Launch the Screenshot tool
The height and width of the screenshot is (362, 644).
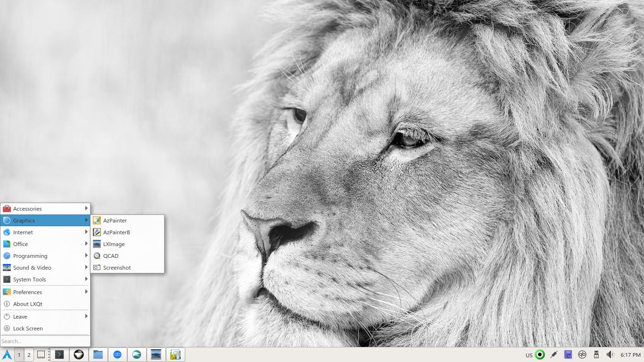(x=127, y=268)
